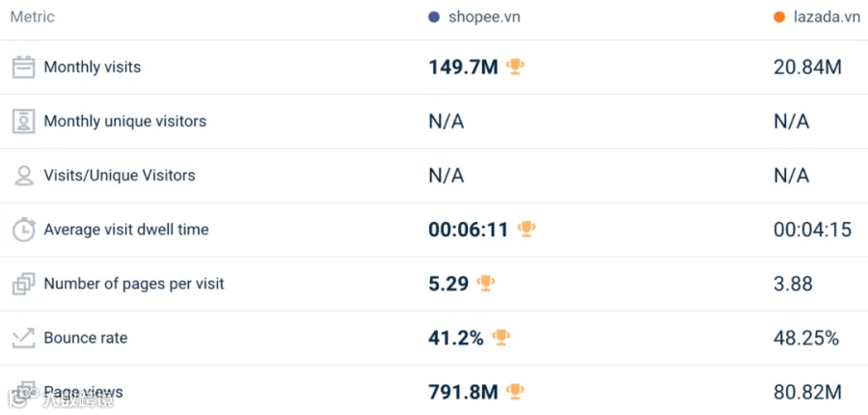Click the Visits/Unique Visitors label
Viewport: 868px width, 415px height.
(x=120, y=176)
